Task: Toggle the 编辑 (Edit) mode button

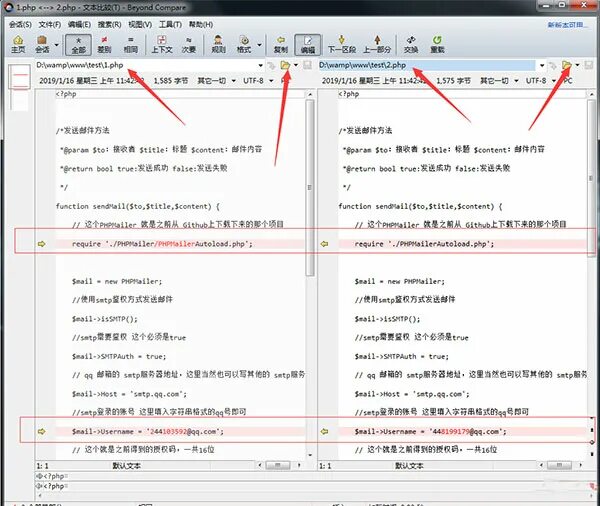Action: click(x=308, y=45)
